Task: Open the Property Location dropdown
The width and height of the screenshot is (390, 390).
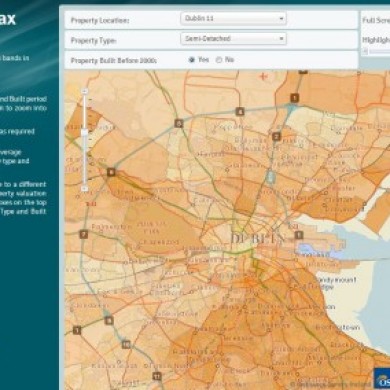Action: [x=233, y=19]
